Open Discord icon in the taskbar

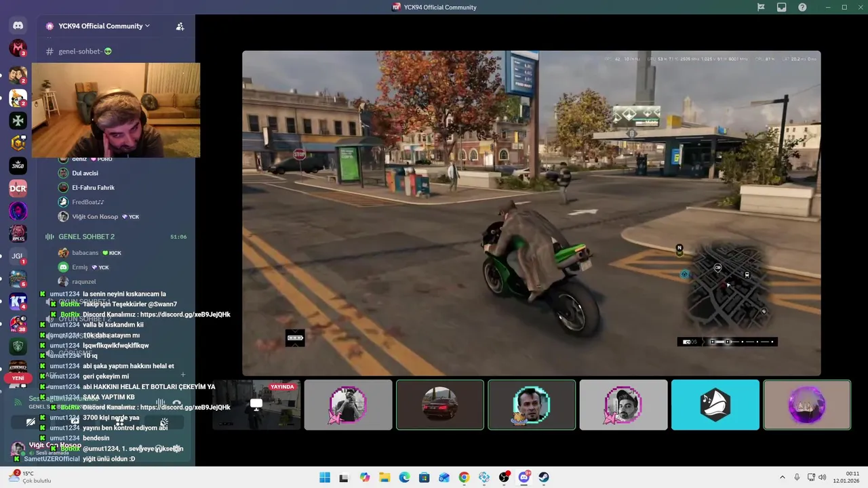coord(524,477)
